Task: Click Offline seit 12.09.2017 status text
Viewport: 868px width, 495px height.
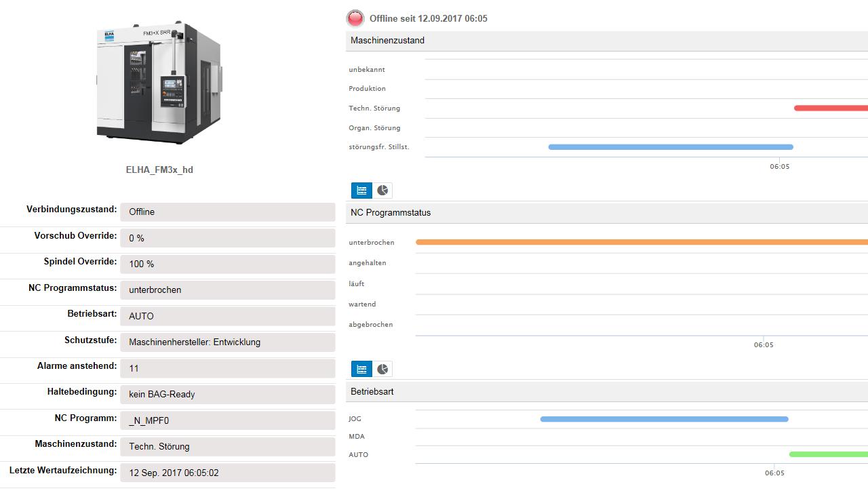Action: [x=429, y=18]
